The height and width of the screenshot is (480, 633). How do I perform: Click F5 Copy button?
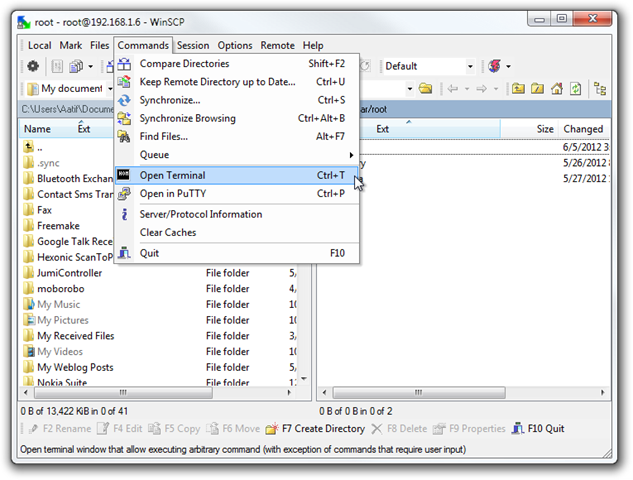174,429
